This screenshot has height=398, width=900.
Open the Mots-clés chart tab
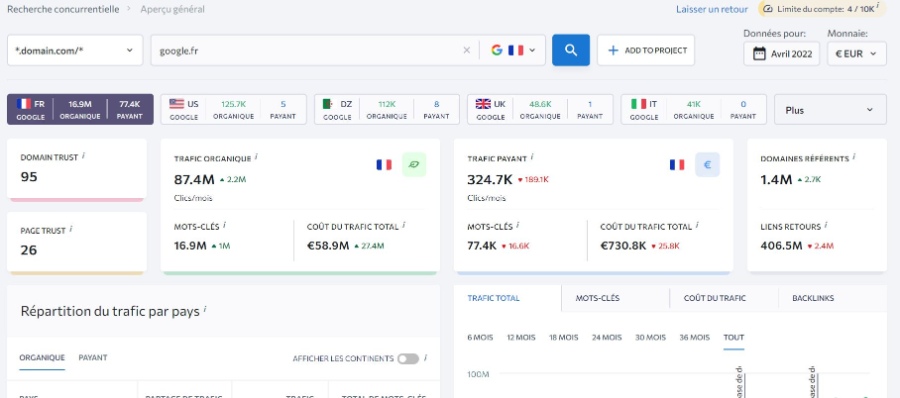[615, 298]
